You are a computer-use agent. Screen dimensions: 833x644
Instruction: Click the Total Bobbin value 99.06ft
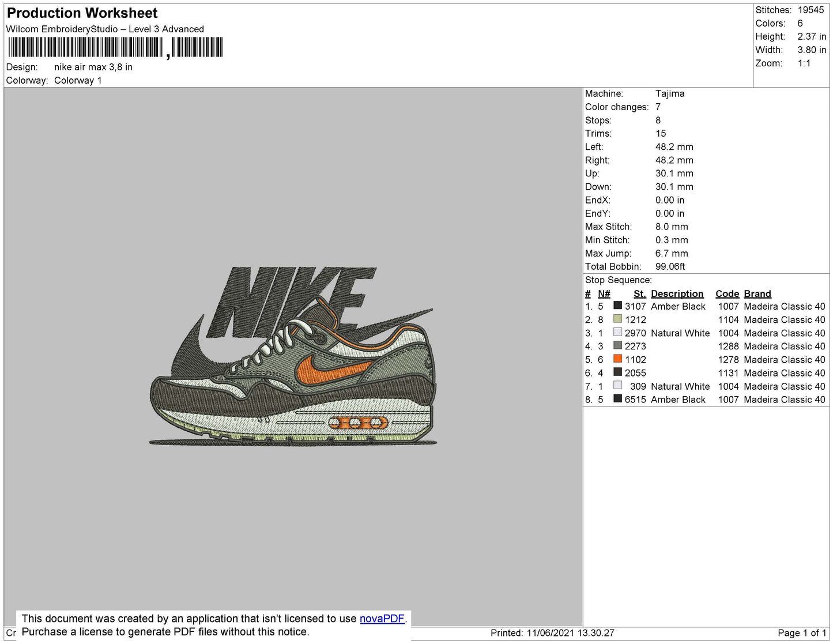click(x=670, y=266)
